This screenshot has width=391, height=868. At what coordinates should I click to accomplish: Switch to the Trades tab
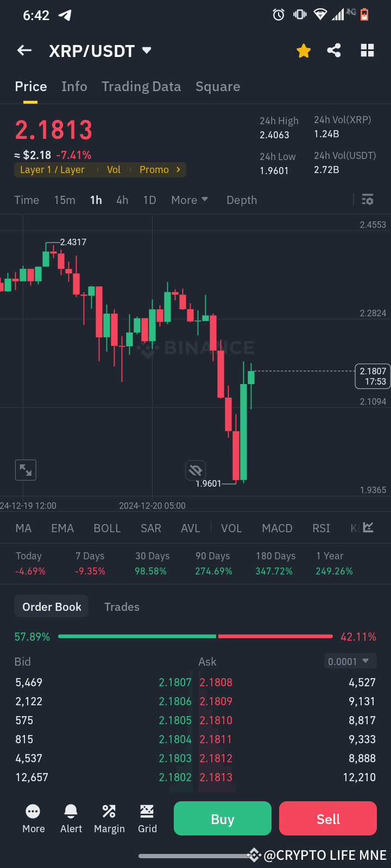(122, 607)
